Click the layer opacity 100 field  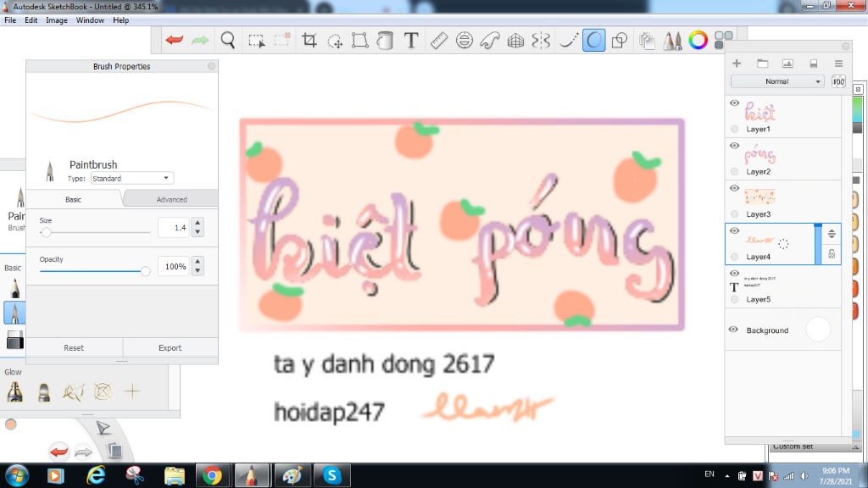pyautogui.click(x=838, y=81)
